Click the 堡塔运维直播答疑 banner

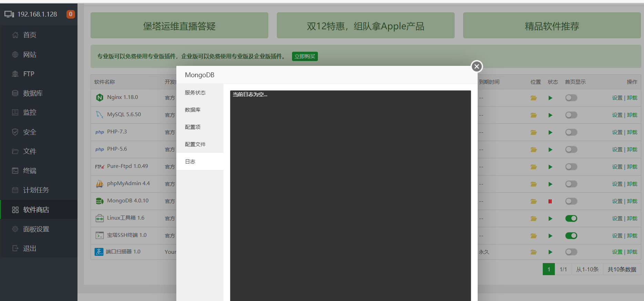[179, 26]
